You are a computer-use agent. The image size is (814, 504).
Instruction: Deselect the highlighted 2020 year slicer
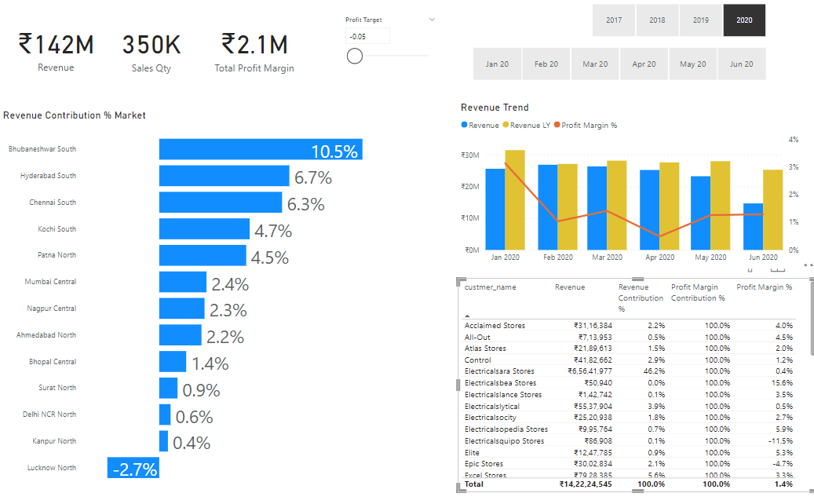click(744, 20)
